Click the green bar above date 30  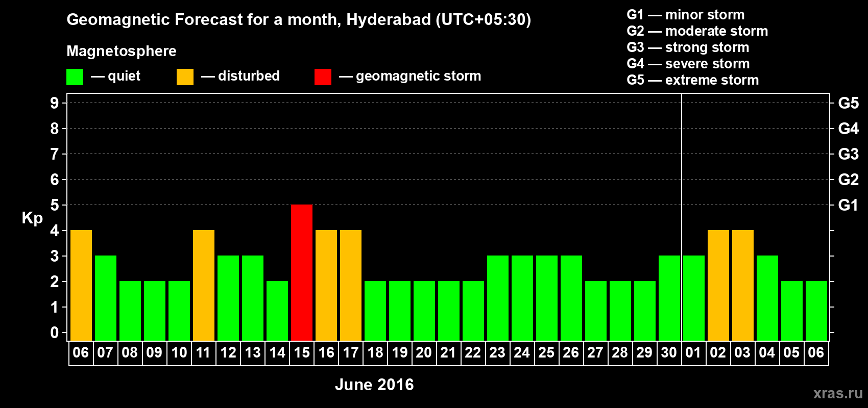669,298
